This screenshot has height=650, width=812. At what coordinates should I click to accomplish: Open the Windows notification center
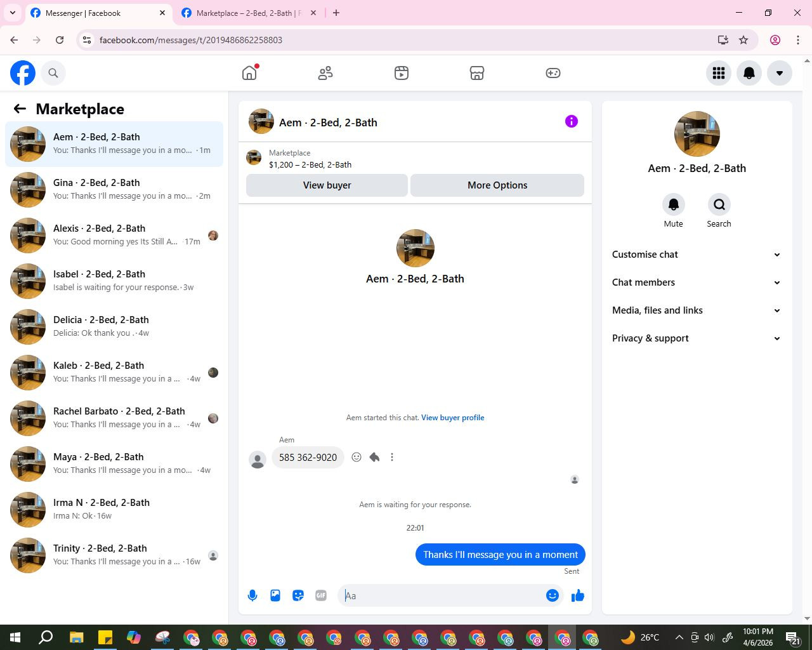[793, 637]
